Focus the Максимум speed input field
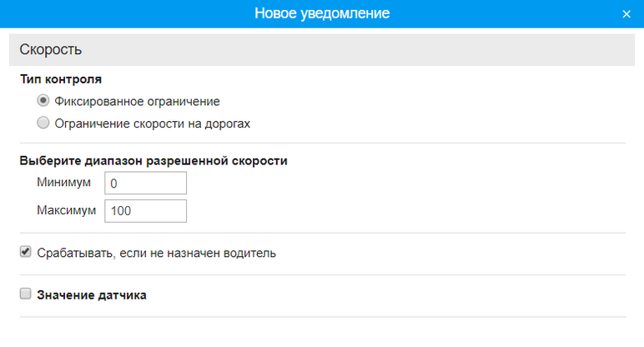This screenshot has height=347, width=644. click(145, 211)
